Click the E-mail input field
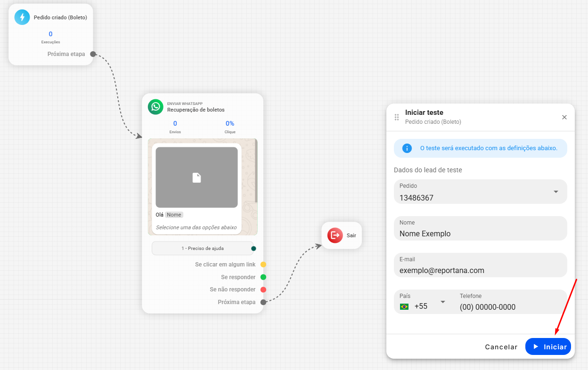 481,265
